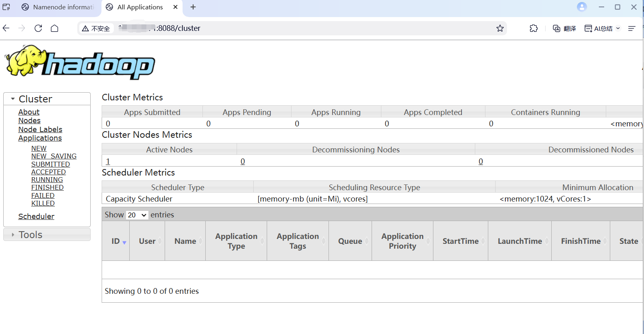Open the Applications link

coord(40,138)
